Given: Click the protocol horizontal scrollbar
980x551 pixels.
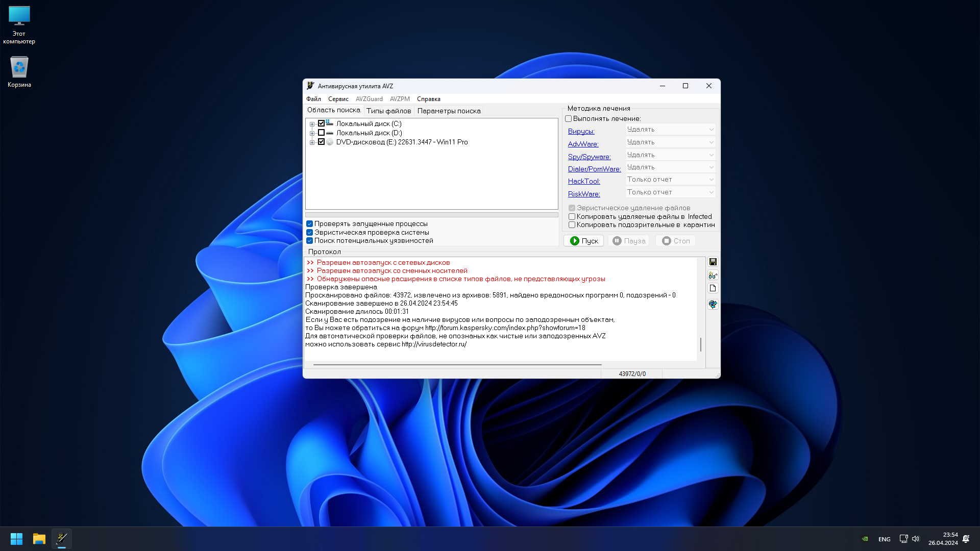Looking at the screenshot, I should [x=457, y=365].
